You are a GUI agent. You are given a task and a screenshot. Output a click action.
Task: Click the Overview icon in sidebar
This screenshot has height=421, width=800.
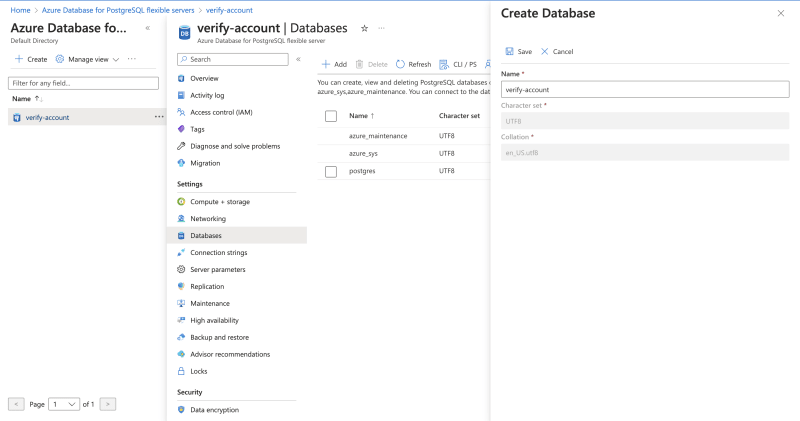point(181,79)
